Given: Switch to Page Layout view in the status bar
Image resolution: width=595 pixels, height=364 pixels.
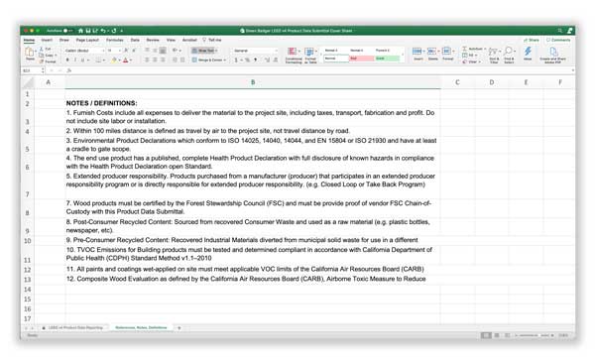Looking at the screenshot, I should (x=497, y=335).
